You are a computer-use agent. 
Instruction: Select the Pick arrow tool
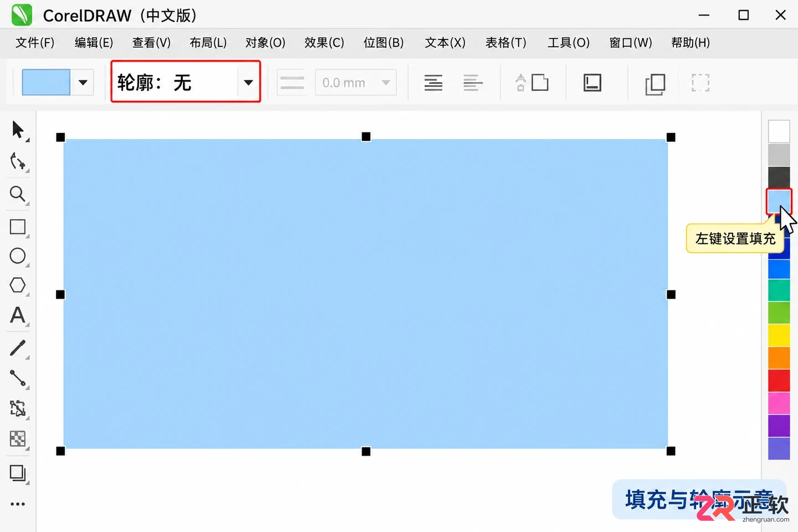click(x=18, y=130)
